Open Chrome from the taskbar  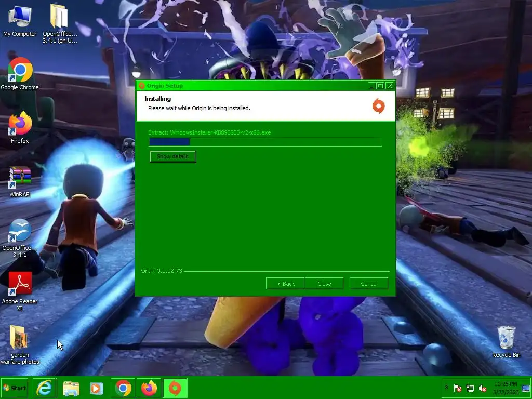(123, 388)
